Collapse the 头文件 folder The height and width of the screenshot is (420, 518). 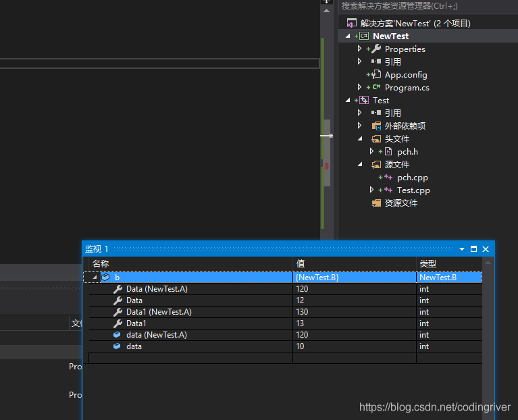coord(360,138)
